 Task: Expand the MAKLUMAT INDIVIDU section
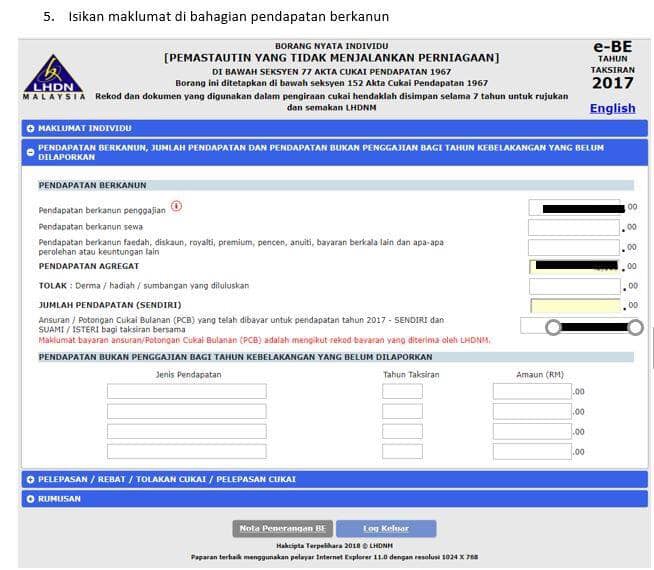click(x=335, y=128)
